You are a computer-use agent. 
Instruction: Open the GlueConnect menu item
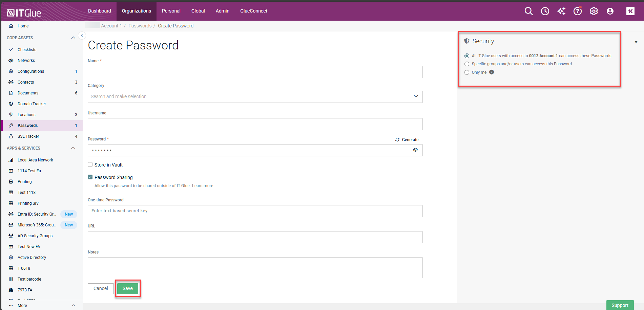(253, 11)
